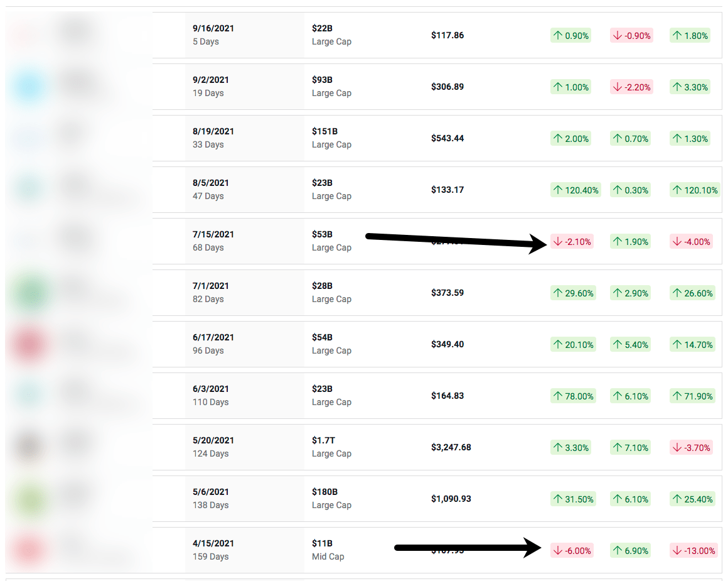Click the green up arrow next to 78.00%
The height and width of the screenshot is (581, 728).
tap(558, 396)
